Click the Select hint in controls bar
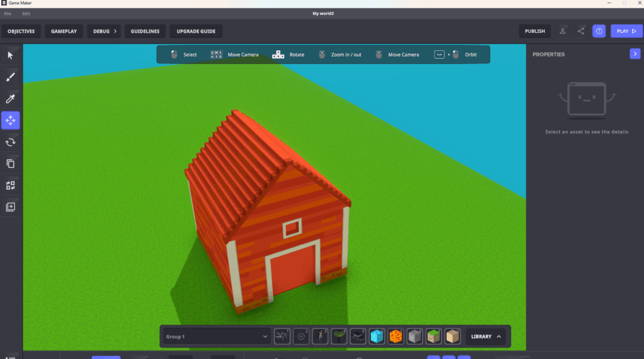 pos(184,54)
